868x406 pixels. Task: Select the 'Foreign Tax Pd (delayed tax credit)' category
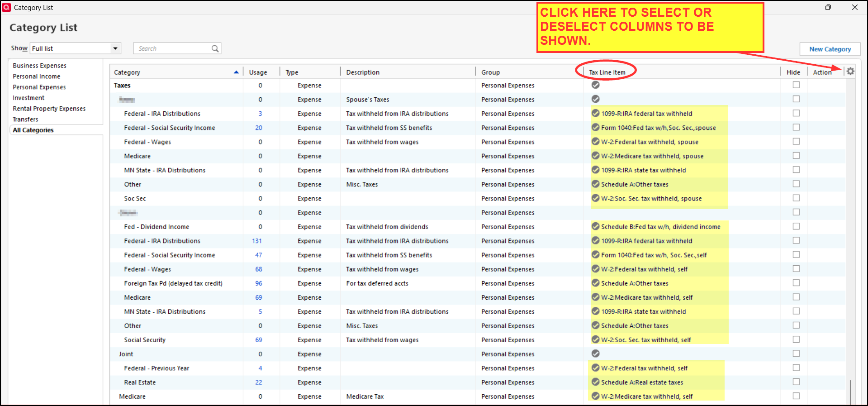(x=173, y=283)
